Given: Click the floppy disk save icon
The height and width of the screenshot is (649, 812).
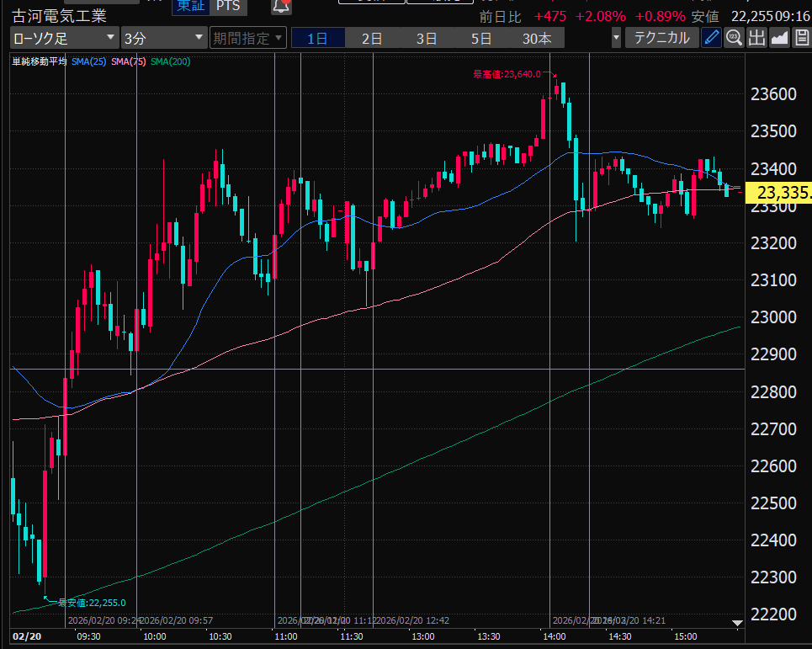Looking at the screenshot, I should (x=800, y=38).
